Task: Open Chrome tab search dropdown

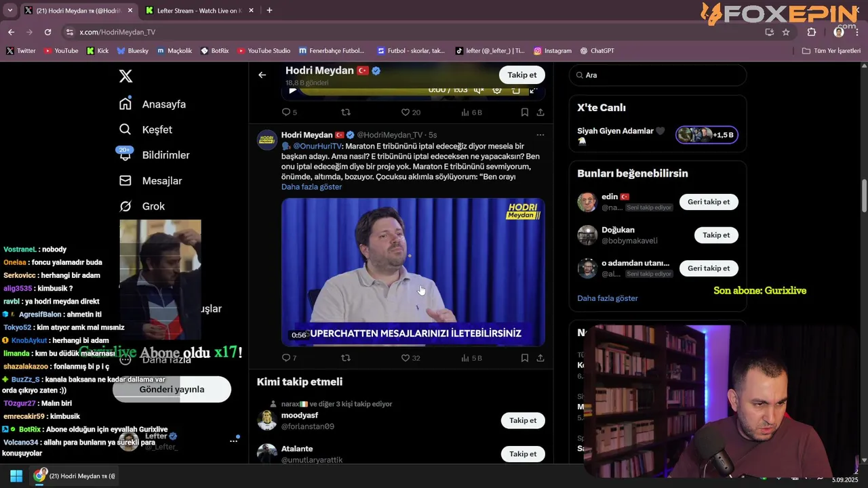Action: point(9,10)
